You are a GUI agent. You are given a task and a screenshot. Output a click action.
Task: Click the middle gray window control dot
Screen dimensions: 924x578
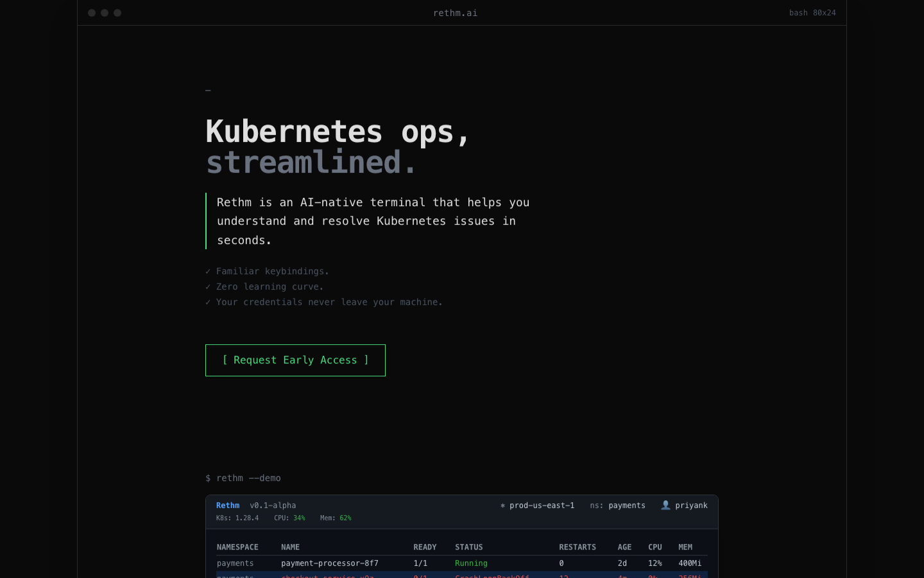pyautogui.click(x=105, y=13)
